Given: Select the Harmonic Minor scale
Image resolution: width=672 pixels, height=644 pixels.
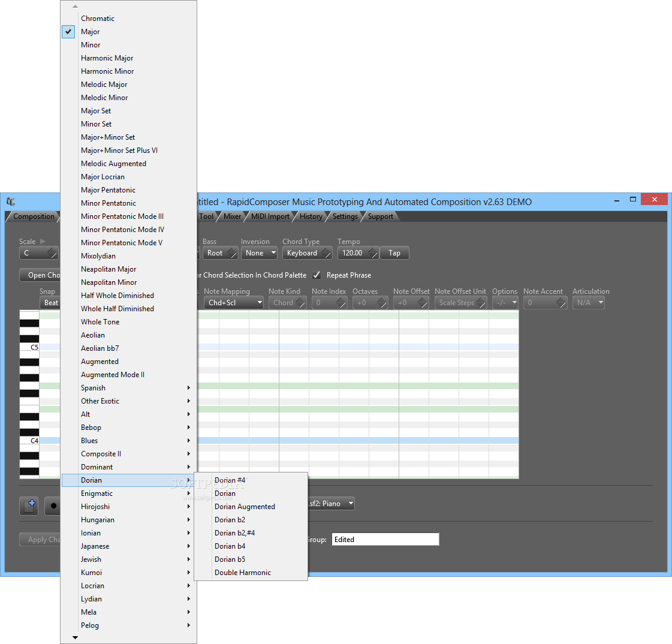Looking at the screenshot, I should tap(128, 71).
